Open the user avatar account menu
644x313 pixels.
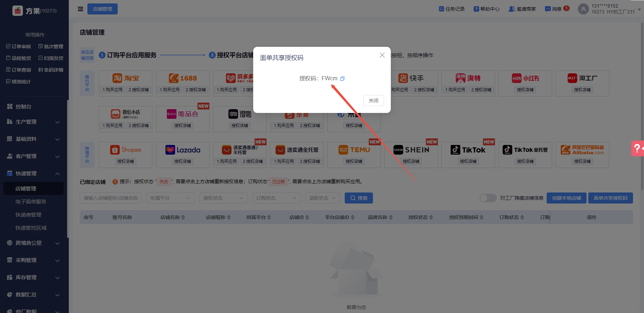click(583, 9)
